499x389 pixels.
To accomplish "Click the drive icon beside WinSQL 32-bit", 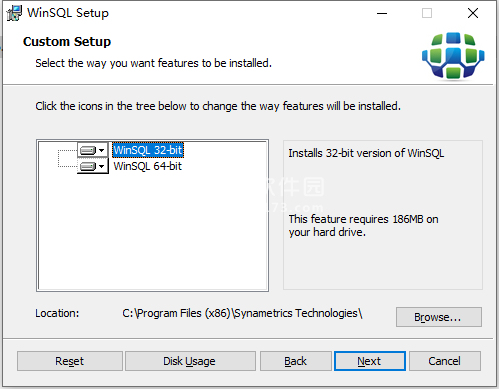I will 88,150.
